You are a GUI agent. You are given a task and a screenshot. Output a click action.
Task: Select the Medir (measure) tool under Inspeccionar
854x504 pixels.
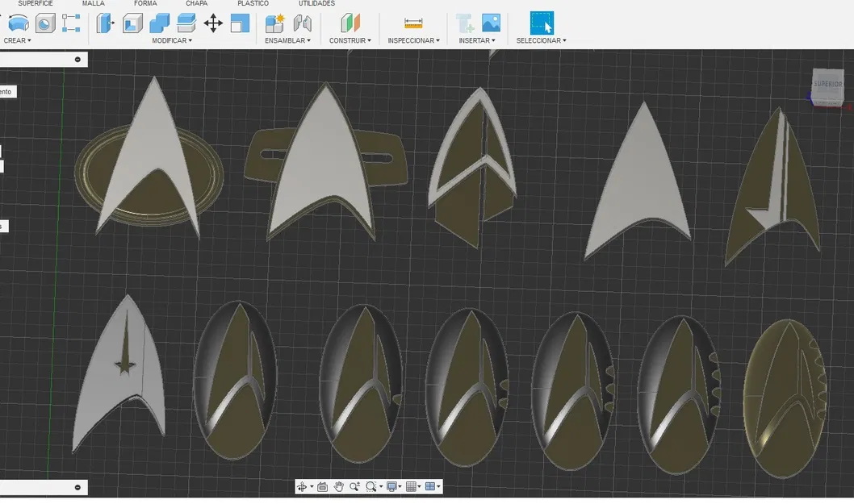[412, 23]
